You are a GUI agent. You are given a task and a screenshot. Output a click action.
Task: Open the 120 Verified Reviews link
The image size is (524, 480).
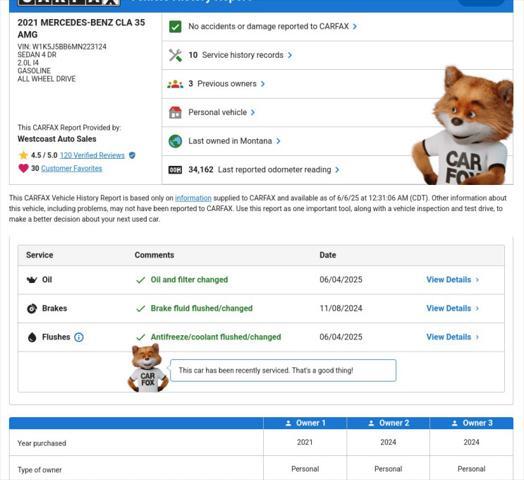click(92, 155)
